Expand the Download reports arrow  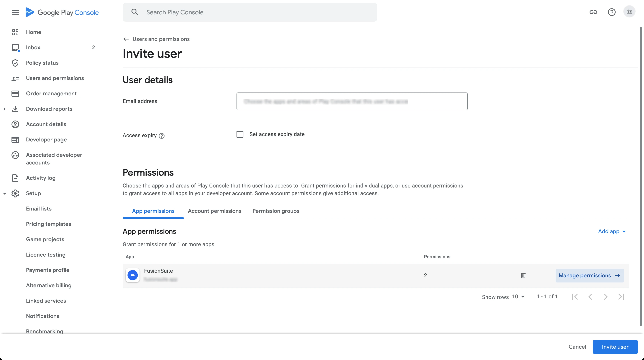pos(4,109)
